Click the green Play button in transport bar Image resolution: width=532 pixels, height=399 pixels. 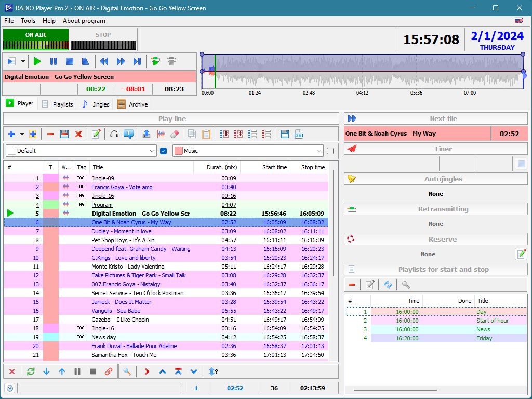pyautogui.click(x=37, y=61)
